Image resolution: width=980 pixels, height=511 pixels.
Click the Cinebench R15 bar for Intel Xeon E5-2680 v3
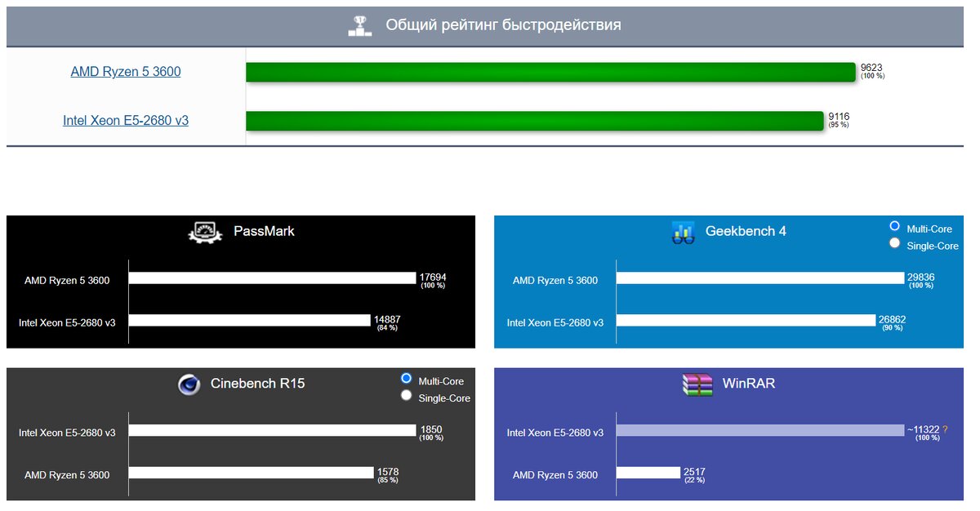click(273, 430)
